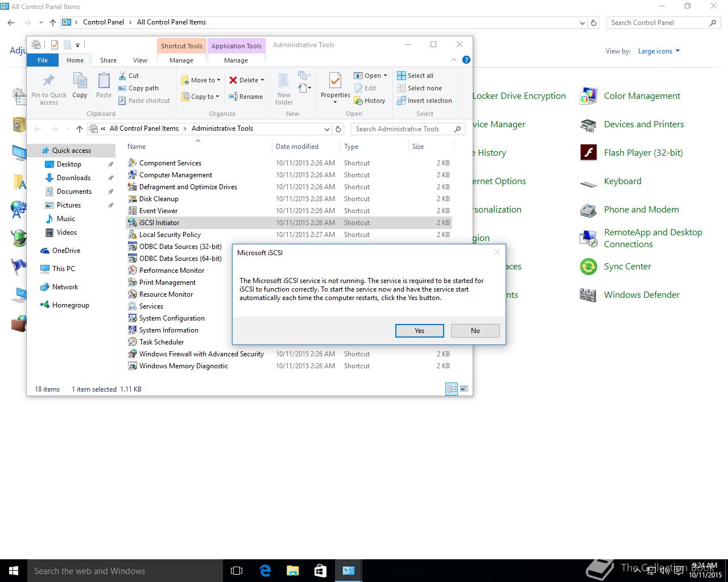Viewport: 728px width, 582px height.
Task: Click Select none in ribbon
Action: pyautogui.click(x=419, y=88)
